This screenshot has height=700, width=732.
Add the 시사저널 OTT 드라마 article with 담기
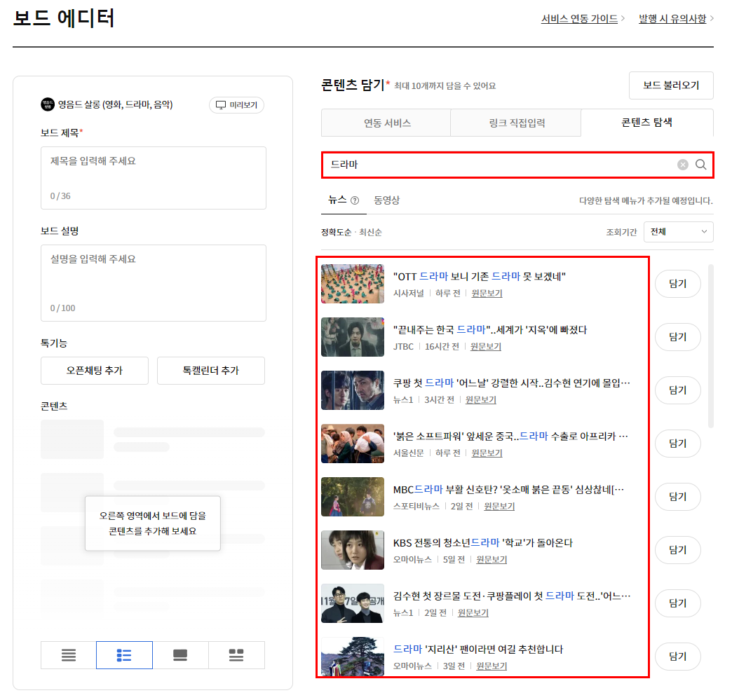point(678,284)
